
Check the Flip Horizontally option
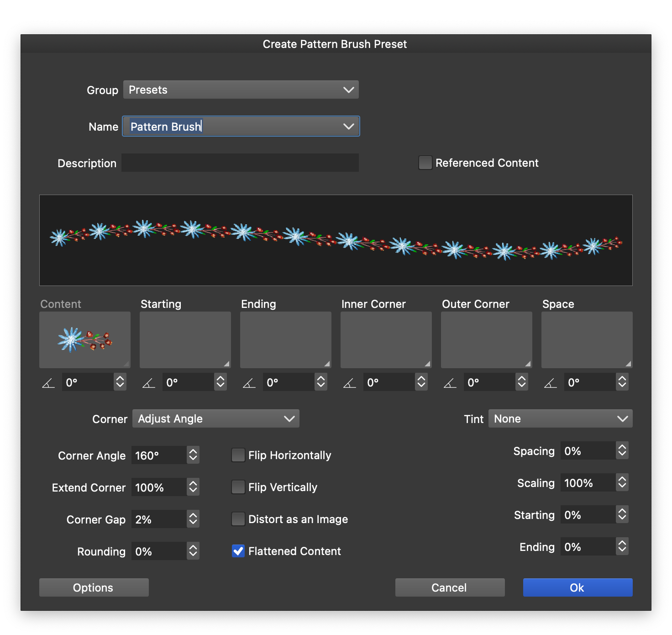[x=238, y=455]
